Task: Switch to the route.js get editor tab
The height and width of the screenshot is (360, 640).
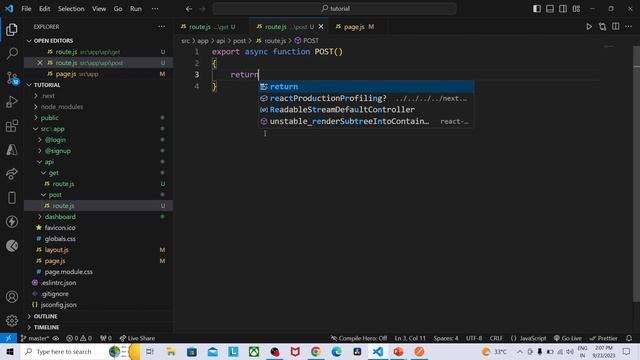Action: [211, 27]
